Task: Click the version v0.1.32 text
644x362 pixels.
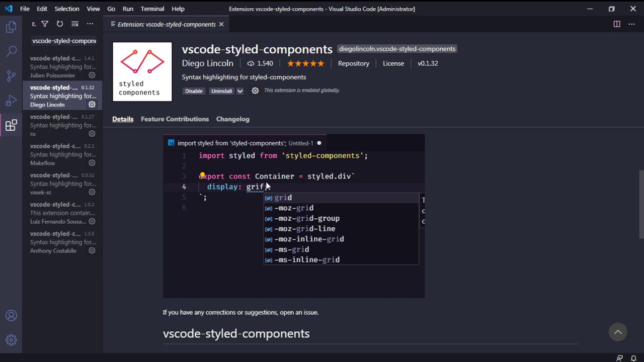Action: (x=428, y=63)
